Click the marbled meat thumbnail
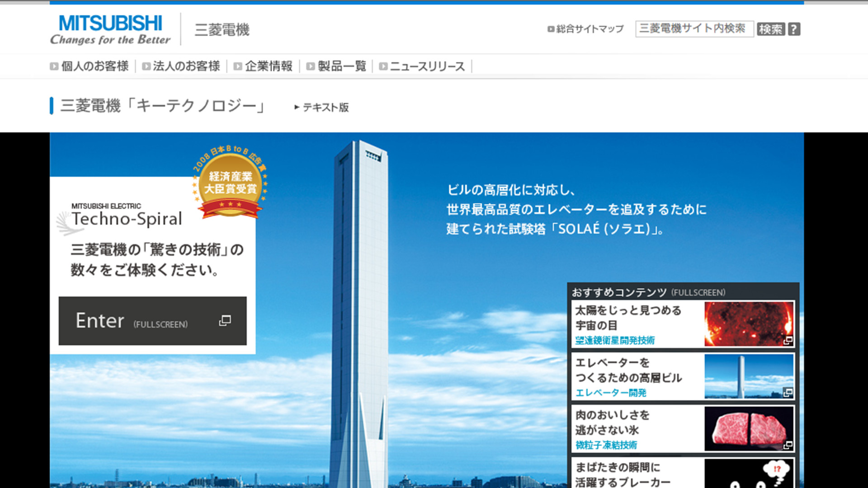Screen dimensions: 868x488 (x=749, y=429)
